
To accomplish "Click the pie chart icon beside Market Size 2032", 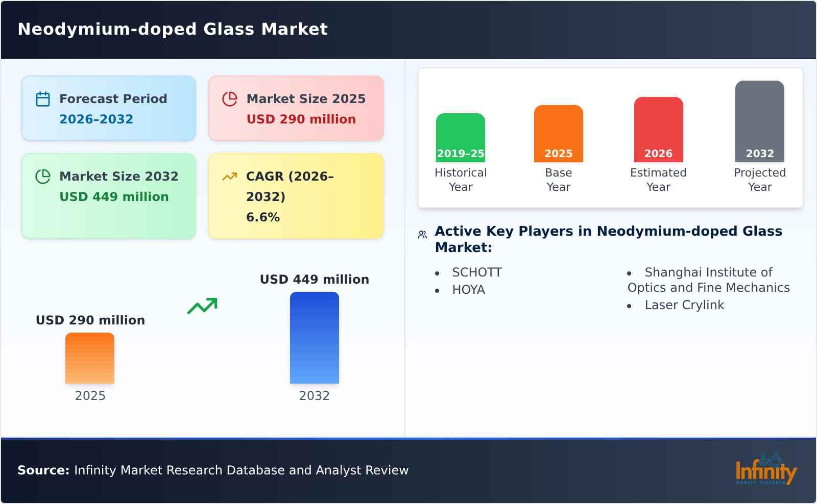I will click(43, 177).
